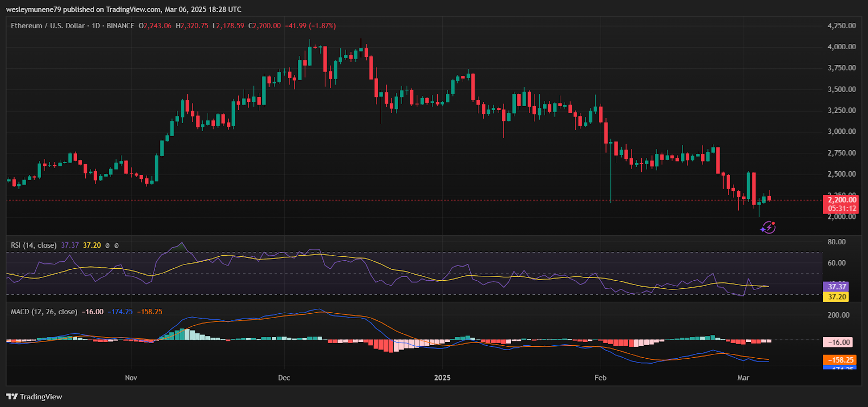Image resolution: width=868 pixels, height=407 pixels.
Task: Click the 80.00 label on RSI axis
Action: click(837, 242)
